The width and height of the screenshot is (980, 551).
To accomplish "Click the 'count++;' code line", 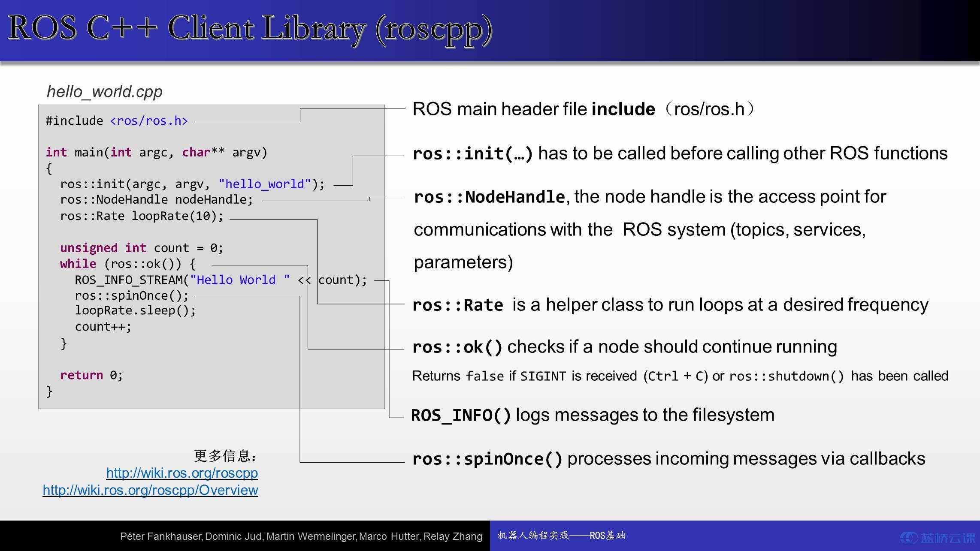I will click(103, 327).
